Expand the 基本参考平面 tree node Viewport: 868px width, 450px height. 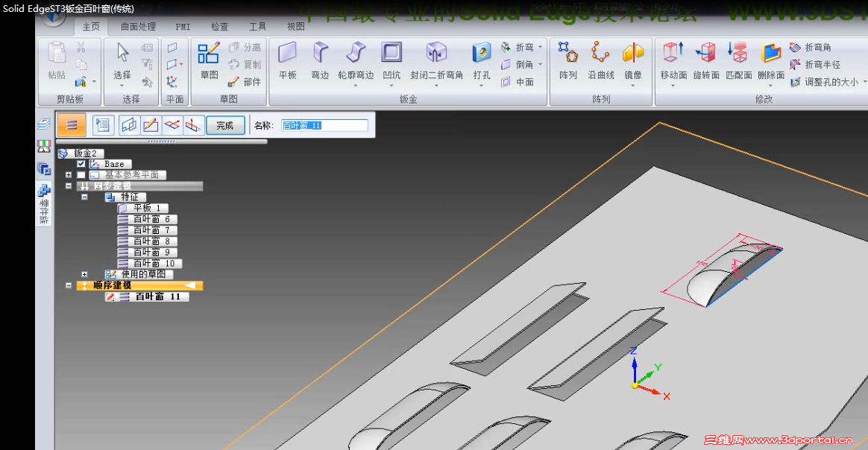coord(69,174)
